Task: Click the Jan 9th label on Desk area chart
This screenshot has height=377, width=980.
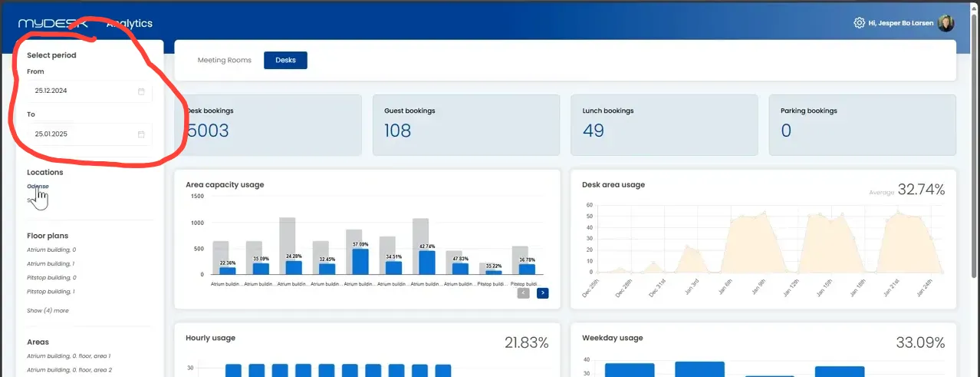Action: coord(759,288)
